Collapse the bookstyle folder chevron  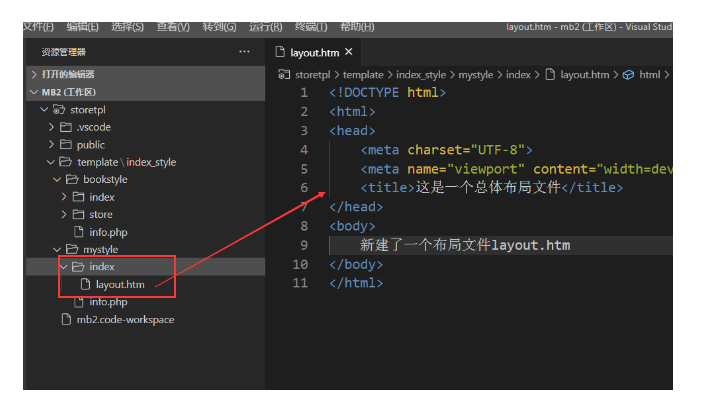(57, 180)
